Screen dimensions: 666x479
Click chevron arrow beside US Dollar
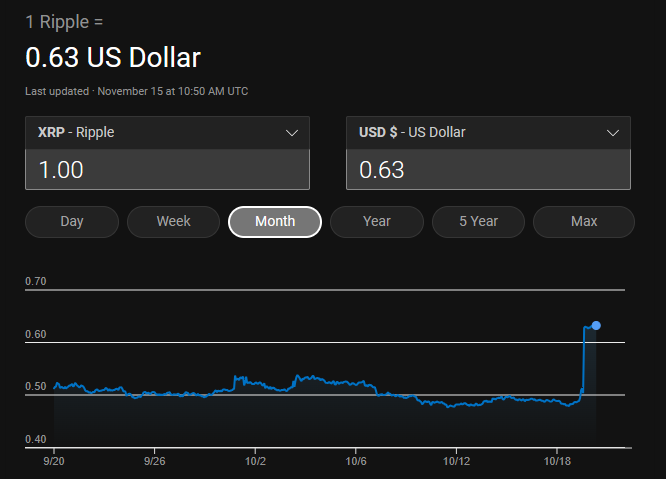pos(612,133)
